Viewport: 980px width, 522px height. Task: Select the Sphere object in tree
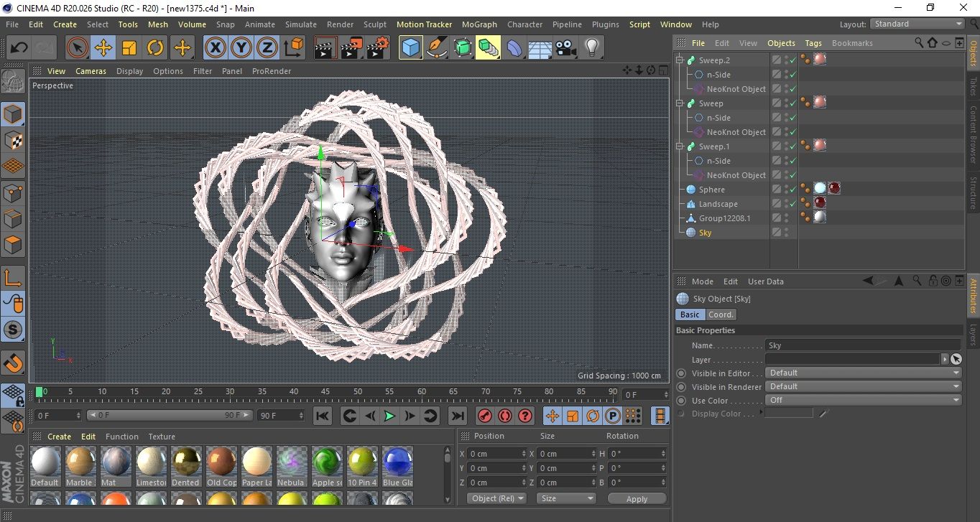tap(711, 190)
